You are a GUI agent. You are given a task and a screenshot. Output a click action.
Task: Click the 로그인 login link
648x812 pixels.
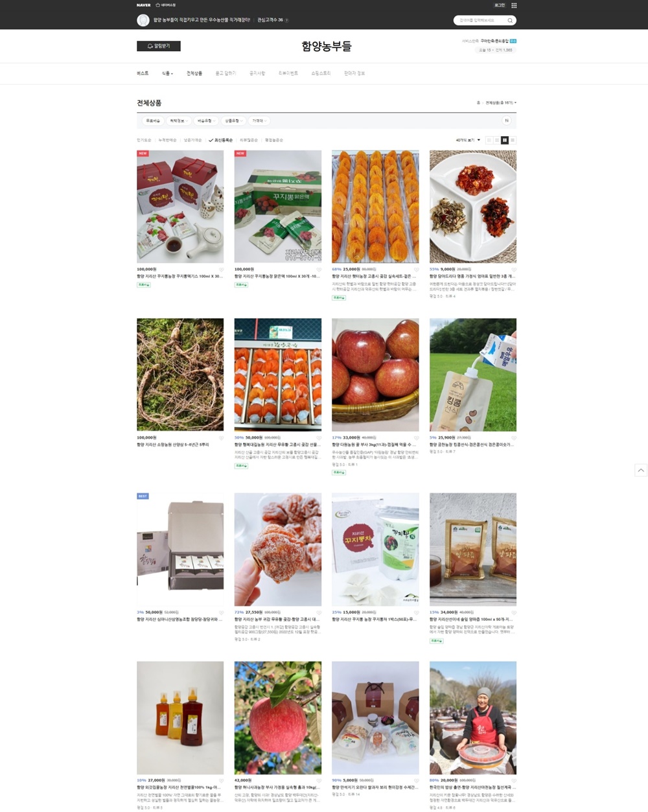[x=500, y=5]
